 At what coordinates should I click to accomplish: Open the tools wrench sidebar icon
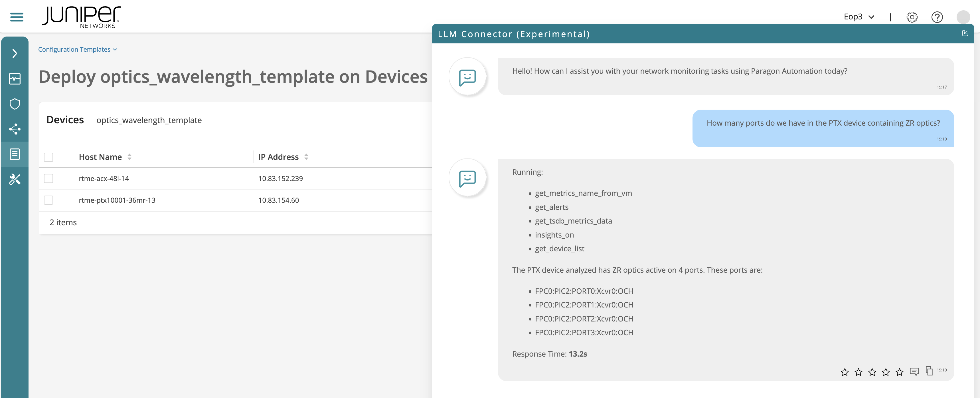(x=15, y=179)
